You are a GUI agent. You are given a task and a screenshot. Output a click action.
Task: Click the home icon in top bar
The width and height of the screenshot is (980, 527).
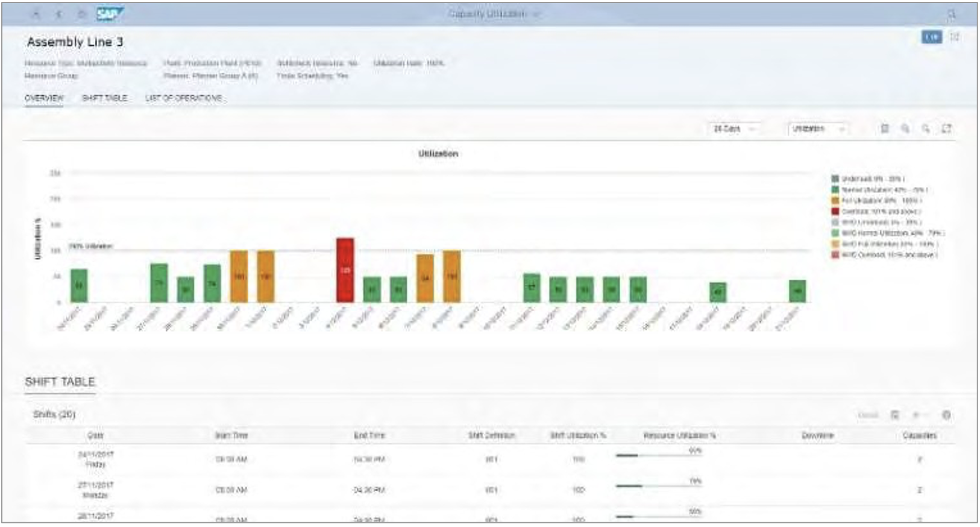pos(82,14)
